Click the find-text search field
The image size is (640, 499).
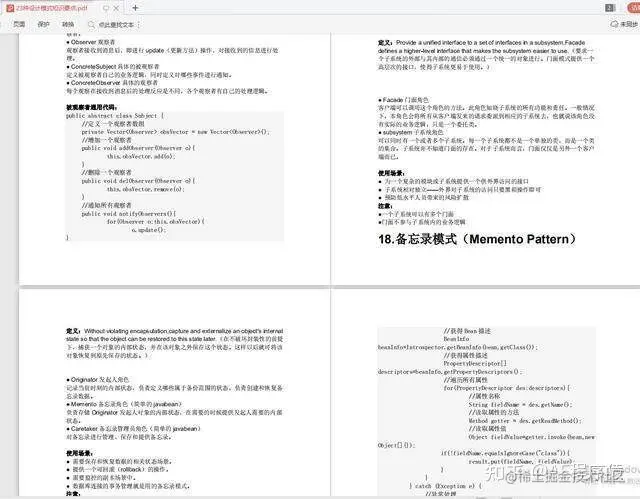pyautogui.click(x=116, y=25)
